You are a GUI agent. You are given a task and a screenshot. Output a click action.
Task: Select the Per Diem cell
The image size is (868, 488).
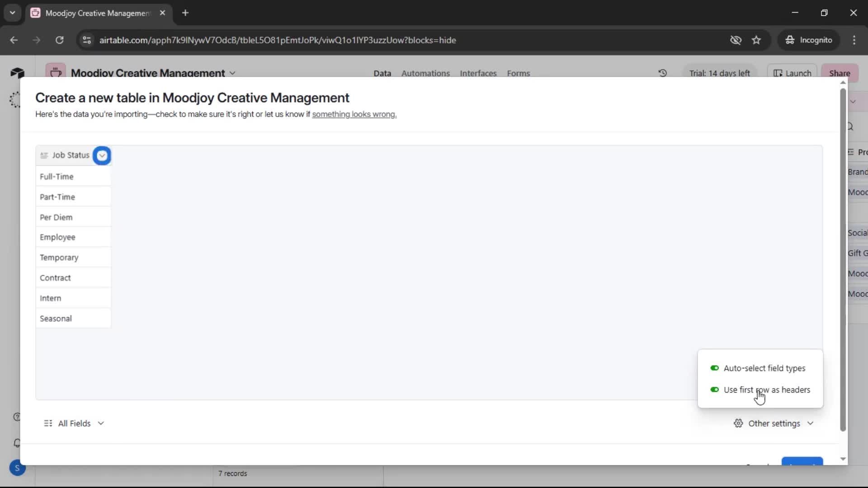click(73, 217)
